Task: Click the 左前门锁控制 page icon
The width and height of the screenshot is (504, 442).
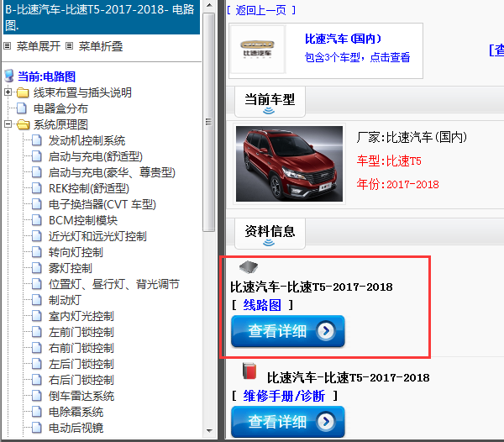Action: click(x=37, y=332)
